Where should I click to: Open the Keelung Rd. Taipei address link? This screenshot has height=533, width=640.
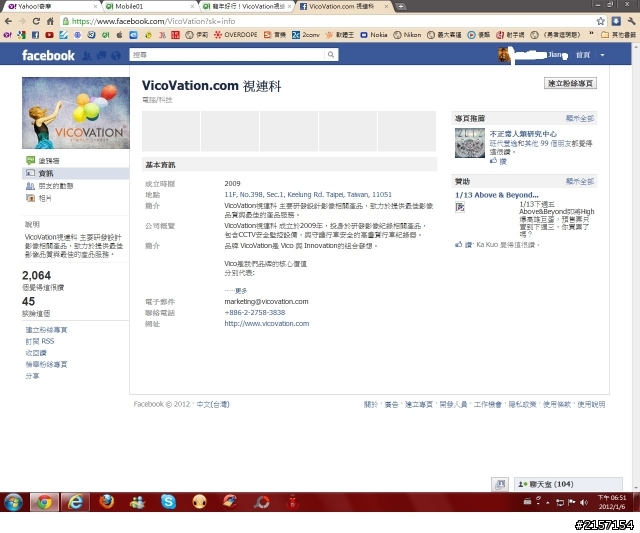[x=308, y=195]
